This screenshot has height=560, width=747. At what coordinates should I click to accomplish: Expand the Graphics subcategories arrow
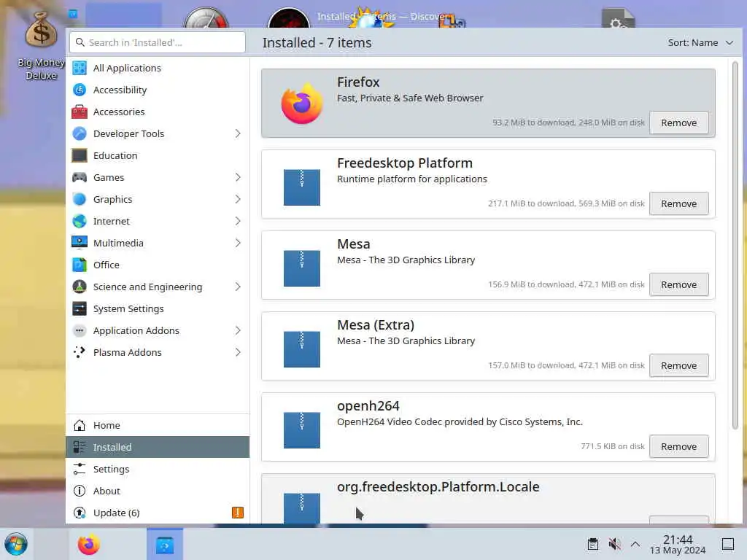click(238, 200)
